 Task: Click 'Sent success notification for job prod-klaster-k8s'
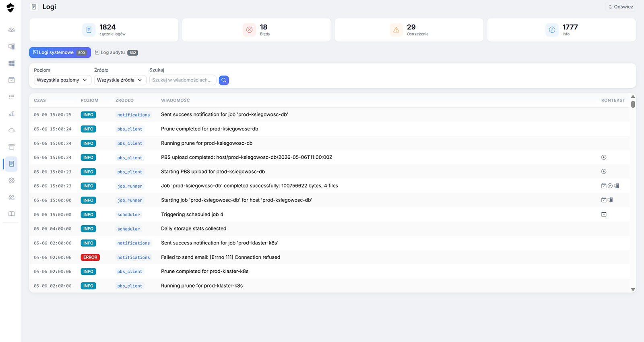coord(220,243)
